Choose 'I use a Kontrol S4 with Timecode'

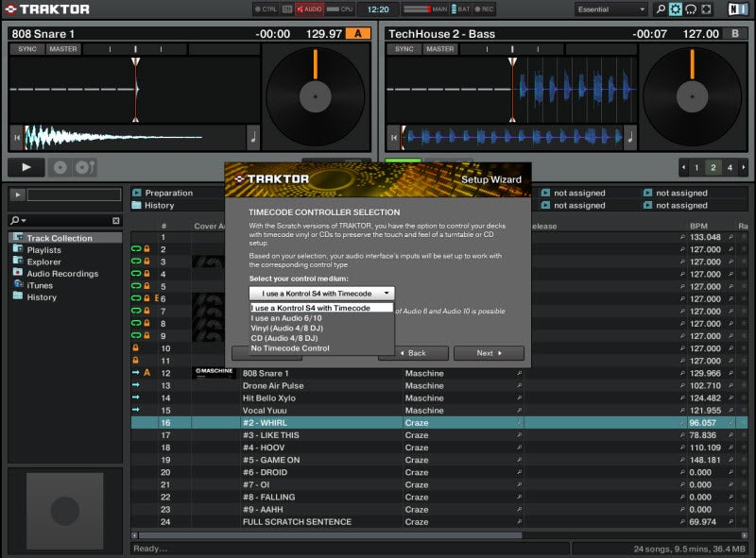pyautogui.click(x=321, y=308)
